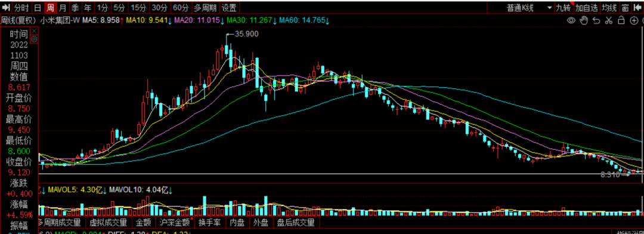This screenshot has height=234, width=644.
Task: Select the scissors cut tool
Action: pyautogui.click(x=609, y=20)
